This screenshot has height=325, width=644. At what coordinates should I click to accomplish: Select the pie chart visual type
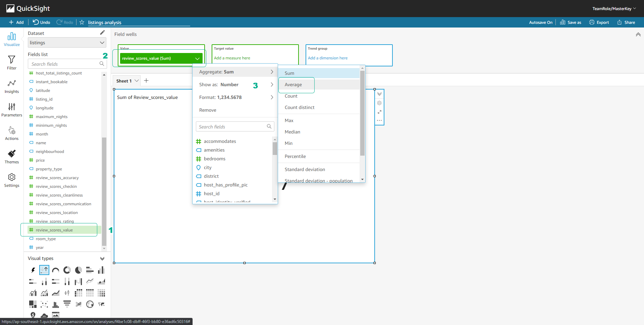click(78, 270)
